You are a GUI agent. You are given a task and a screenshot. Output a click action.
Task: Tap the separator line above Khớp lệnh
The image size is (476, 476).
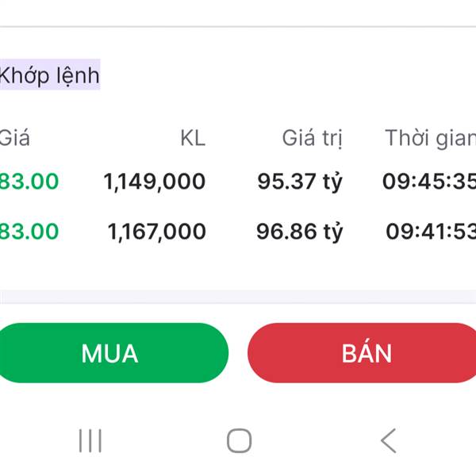238,27
